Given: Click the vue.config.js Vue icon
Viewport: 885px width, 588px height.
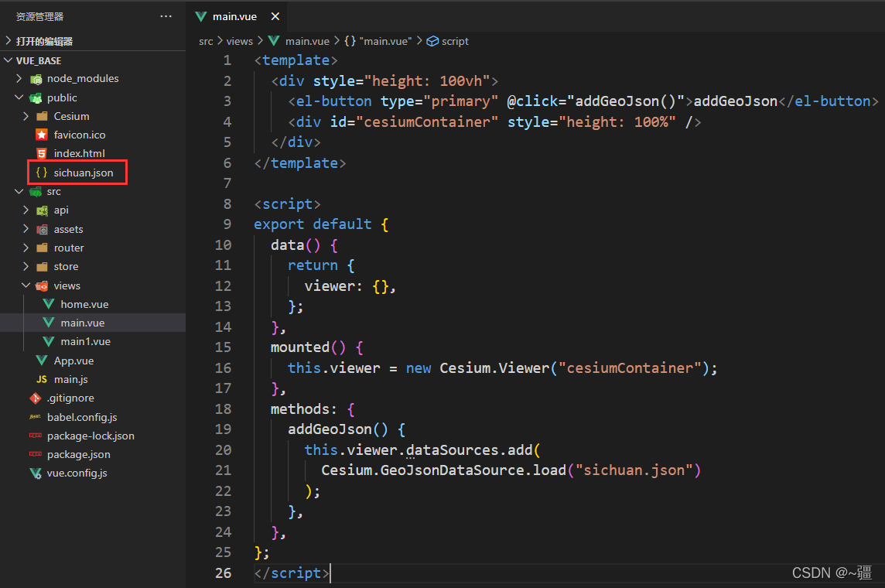Looking at the screenshot, I should pos(36,473).
